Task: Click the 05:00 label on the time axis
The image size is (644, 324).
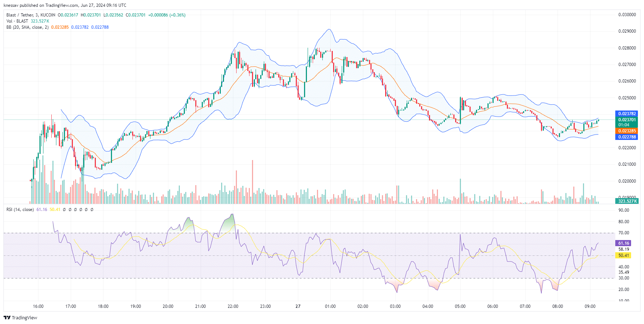Action: point(460,306)
